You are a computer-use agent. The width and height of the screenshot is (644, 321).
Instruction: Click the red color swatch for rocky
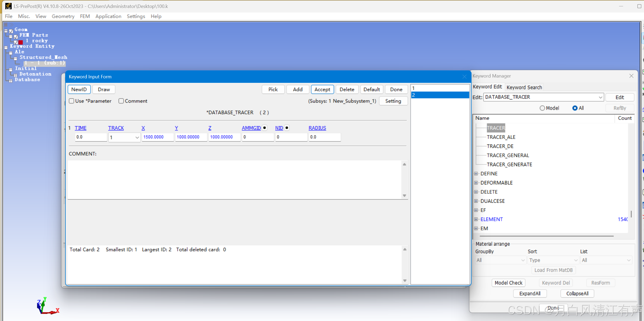[x=21, y=42]
